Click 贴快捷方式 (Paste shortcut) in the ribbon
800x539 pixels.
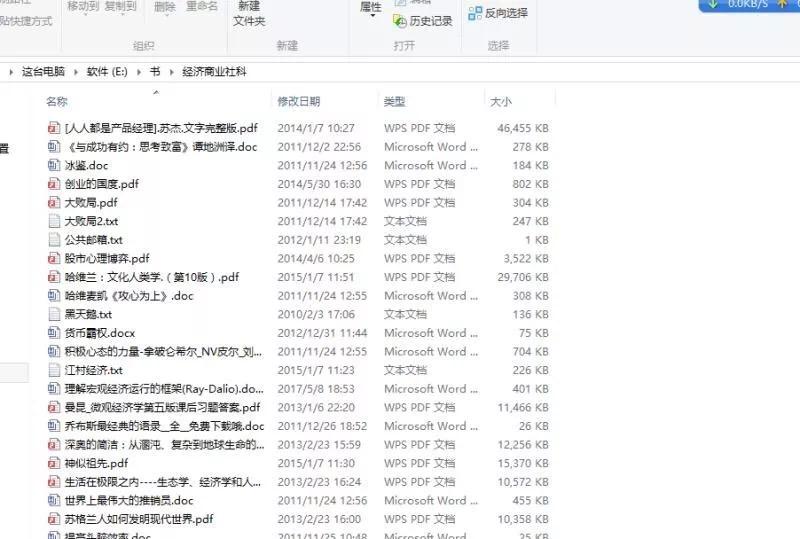tap(26, 21)
